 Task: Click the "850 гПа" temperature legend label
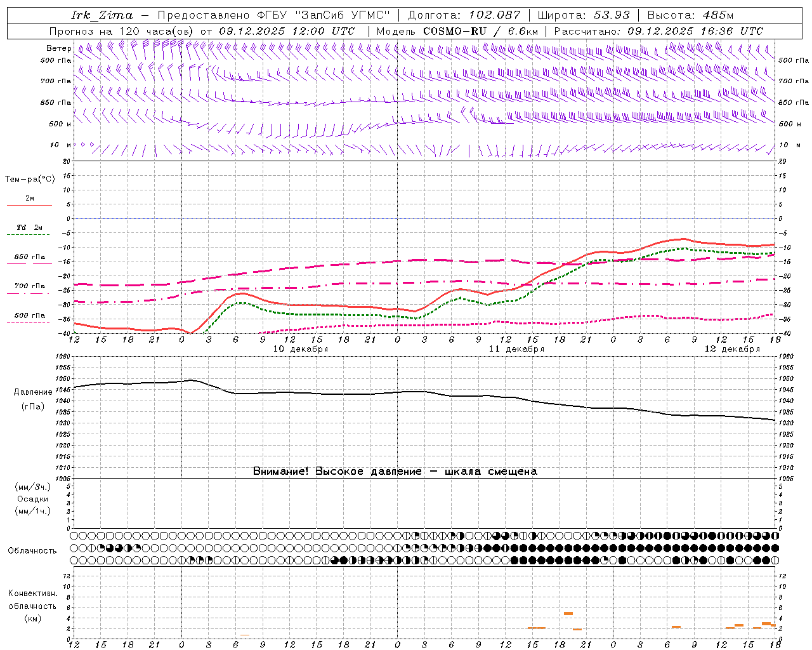(30, 257)
